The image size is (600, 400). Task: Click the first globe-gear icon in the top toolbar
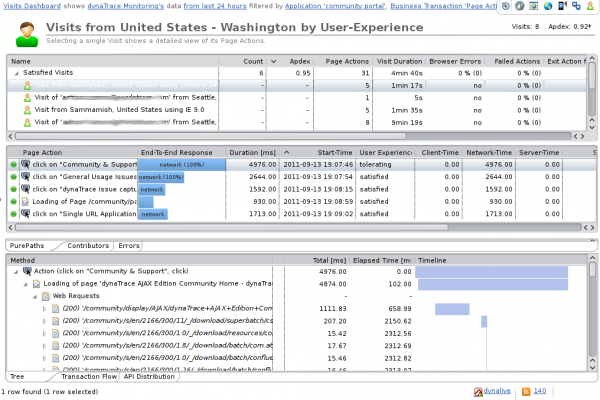tap(506, 6)
